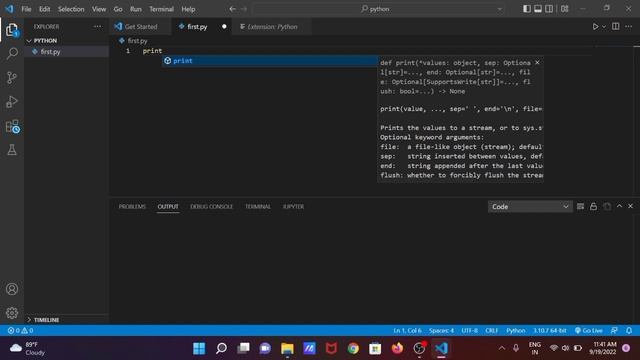Screen dimensions: 640x360
Task: Close the print documentation popup
Action: (537, 62)
